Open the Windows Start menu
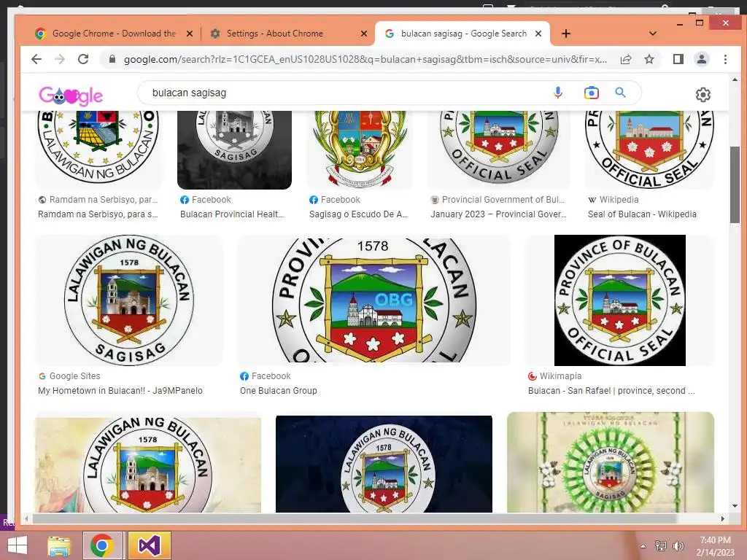The image size is (747, 560). [18, 545]
